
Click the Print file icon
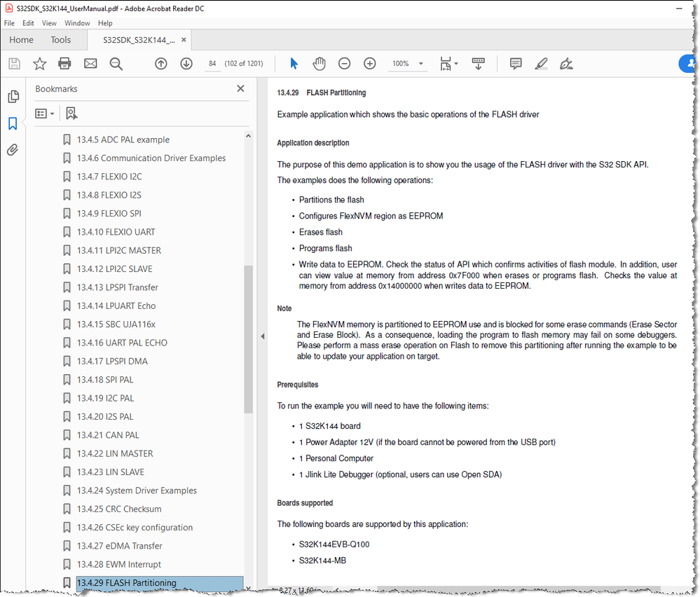click(64, 64)
